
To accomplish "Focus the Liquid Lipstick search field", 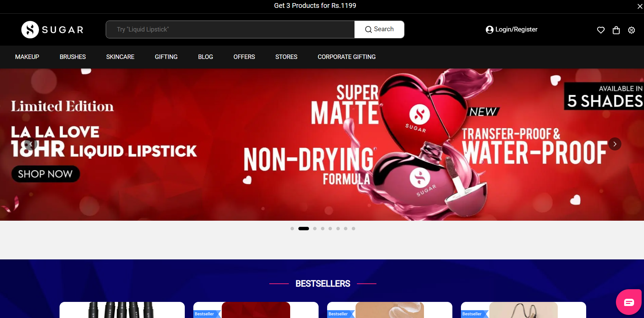I will pos(230,29).
